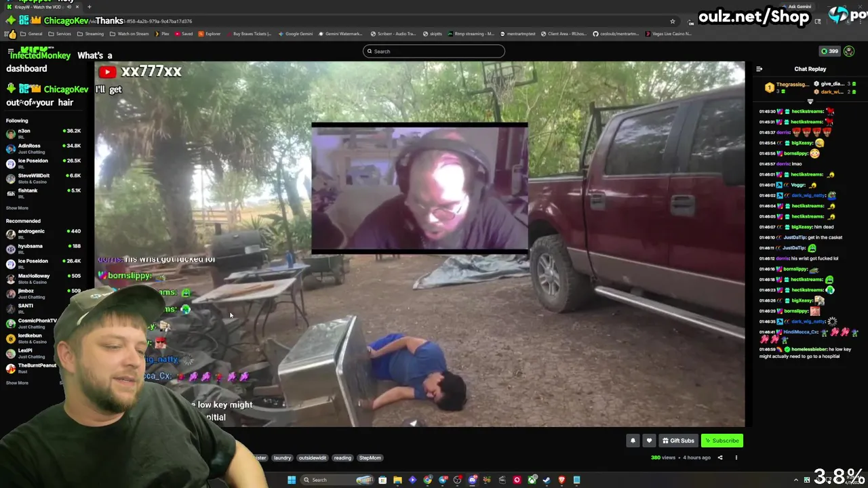Open Xbox app from taskbar
868x488 pixels.
pyautogui.click(x=532, y=480)
